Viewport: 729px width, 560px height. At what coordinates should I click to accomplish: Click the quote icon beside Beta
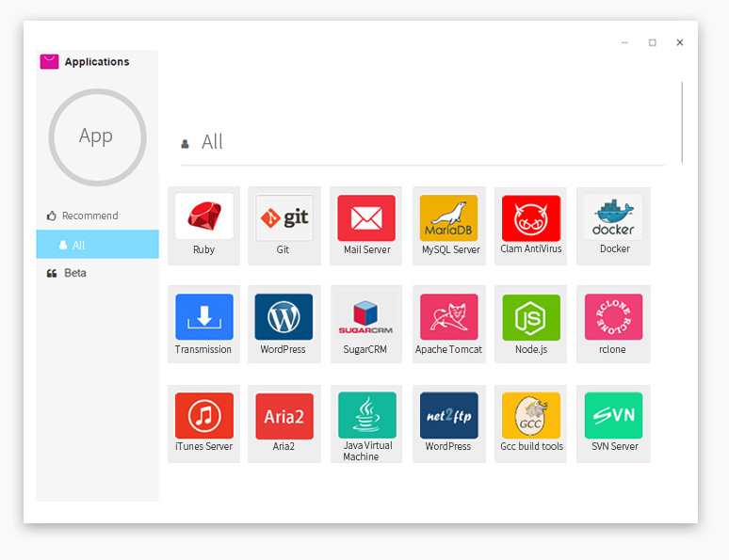click(x=52, y=273)
